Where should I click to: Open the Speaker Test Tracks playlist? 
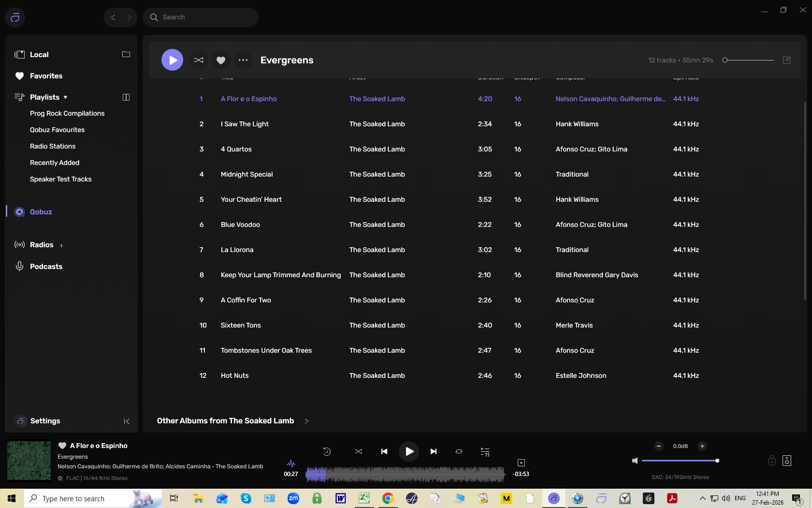coord(60,179)
